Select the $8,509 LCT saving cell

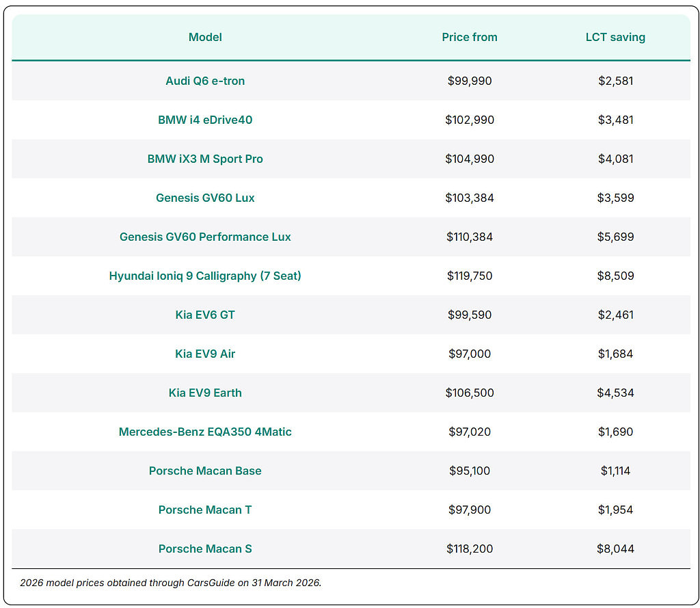click(615, 276)
